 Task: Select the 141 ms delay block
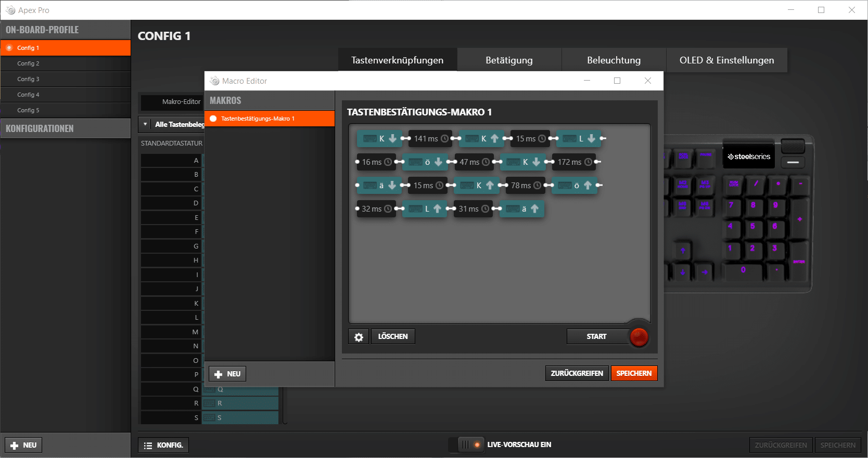coord(430,139)
